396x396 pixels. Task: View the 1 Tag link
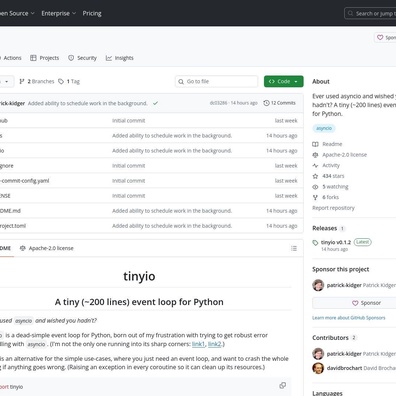click(x=69, y=81)
